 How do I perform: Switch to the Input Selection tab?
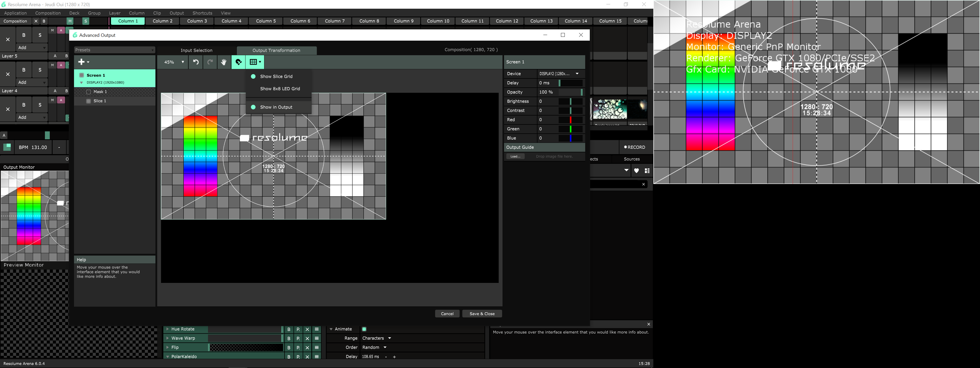pyautogui.click(x=196, y=50)
